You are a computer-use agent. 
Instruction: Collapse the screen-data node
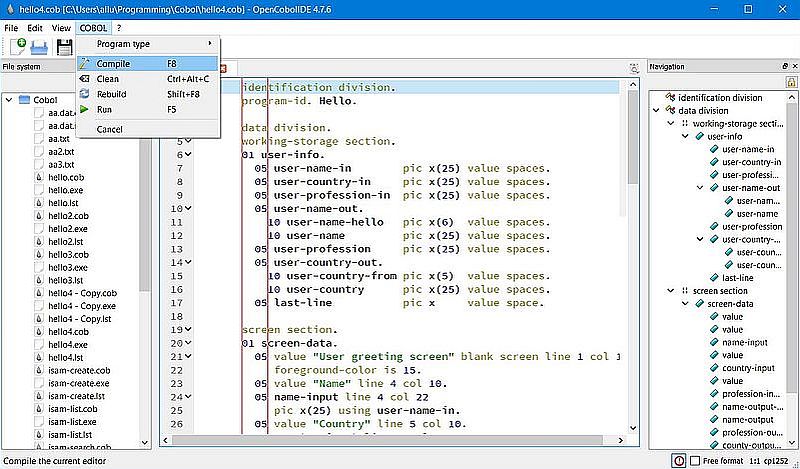point(685,304)
